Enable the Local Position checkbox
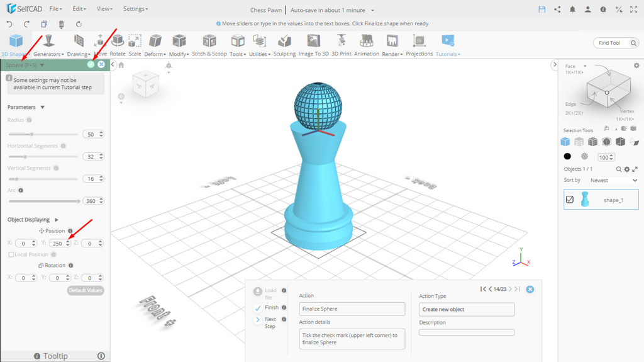This screenshot has height=362, width=644. (x=11, y=254)
